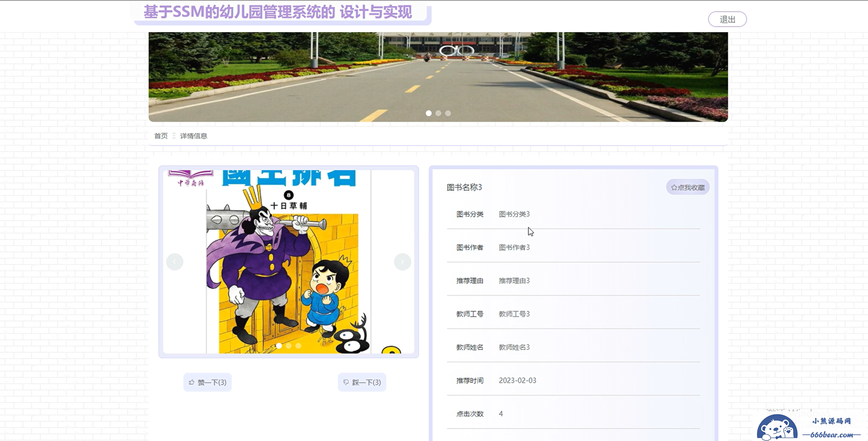The height and width of the screenshot is (441, 868).
Task: Show previous book cover image arrow
Action: [x=175, y=261]
